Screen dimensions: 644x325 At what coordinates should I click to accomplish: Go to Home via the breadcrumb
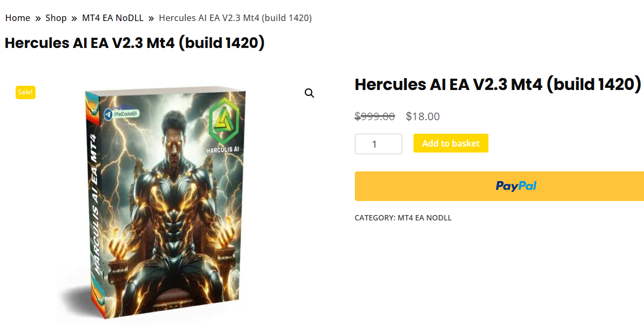point(18,18)
